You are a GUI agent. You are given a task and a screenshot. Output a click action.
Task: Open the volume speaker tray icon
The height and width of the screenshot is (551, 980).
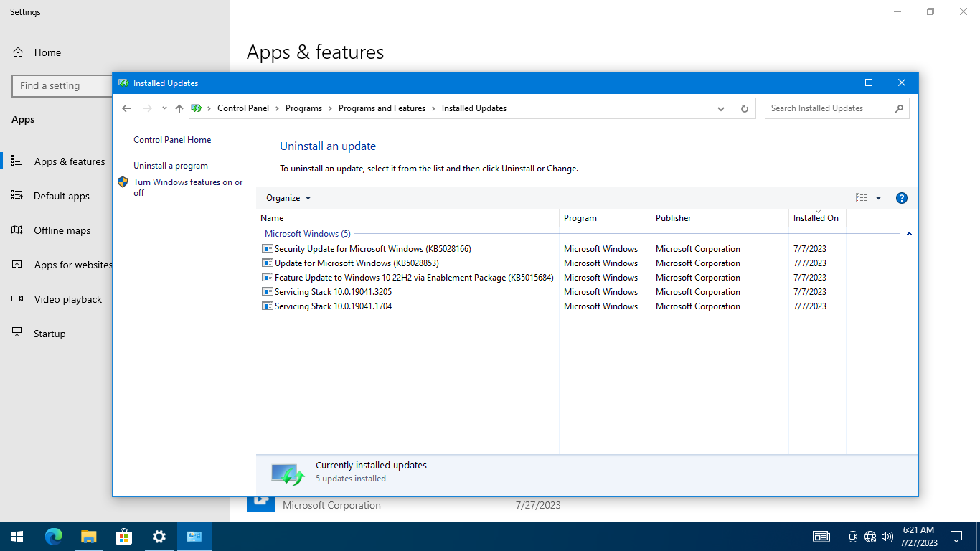point(887,537)
